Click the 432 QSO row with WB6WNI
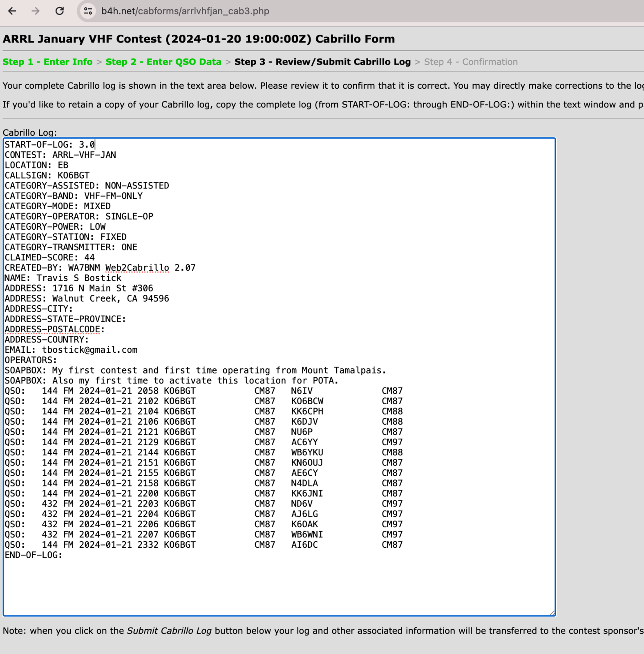 (203, 535)
